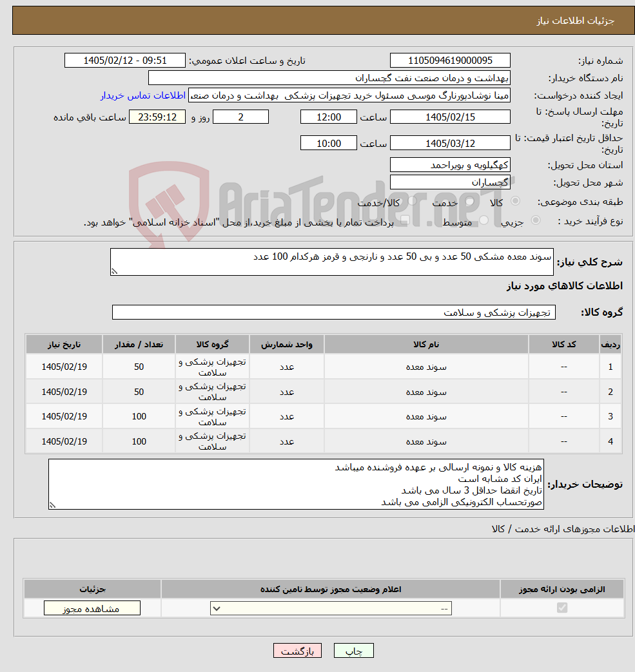Click the delivery city field گچساران

point(450,182)
